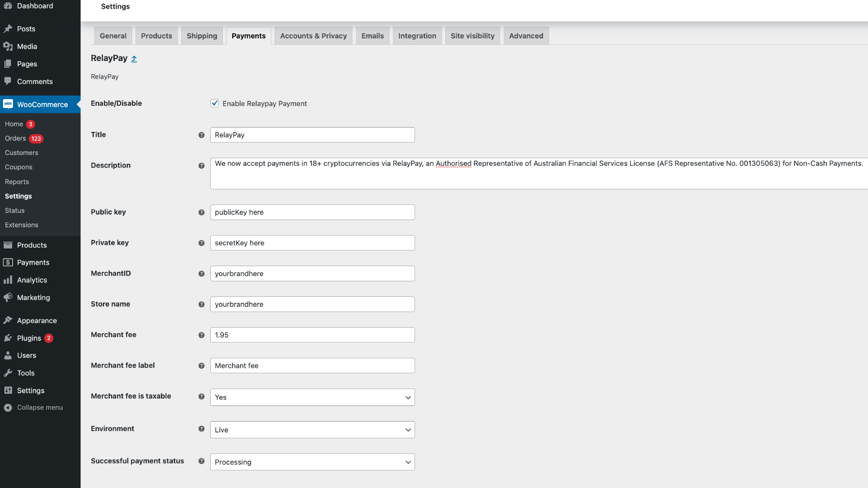Click the Collapse menu arrow icon

tap(8, 408)
